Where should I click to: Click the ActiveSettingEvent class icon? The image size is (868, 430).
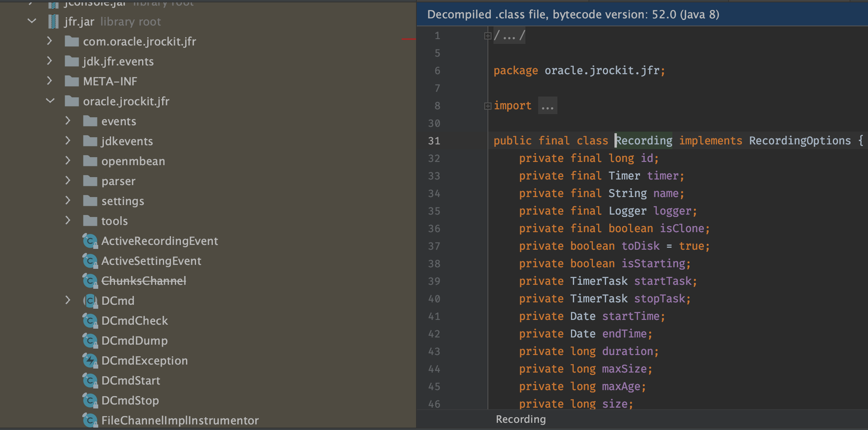[90, 261]
